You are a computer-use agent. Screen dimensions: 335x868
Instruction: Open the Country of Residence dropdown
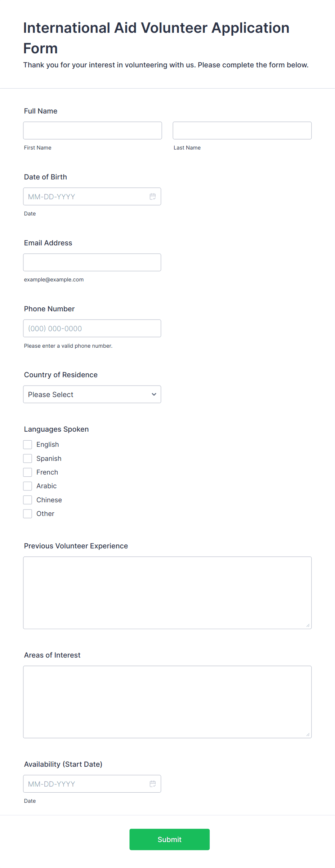click(x=92, y=394)
